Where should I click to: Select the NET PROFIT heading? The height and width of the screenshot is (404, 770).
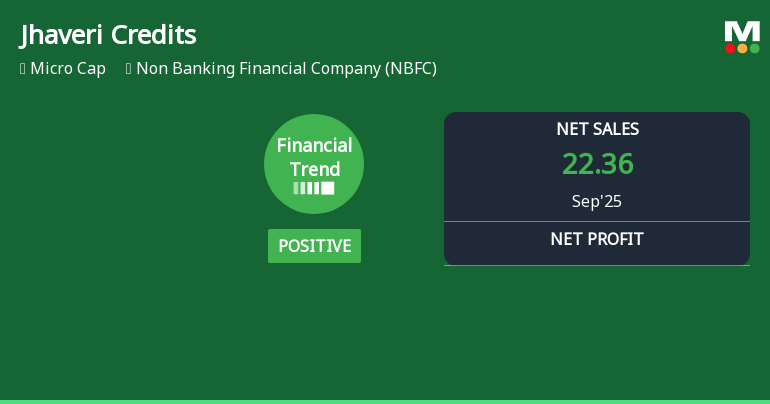[x=597, y=239]
